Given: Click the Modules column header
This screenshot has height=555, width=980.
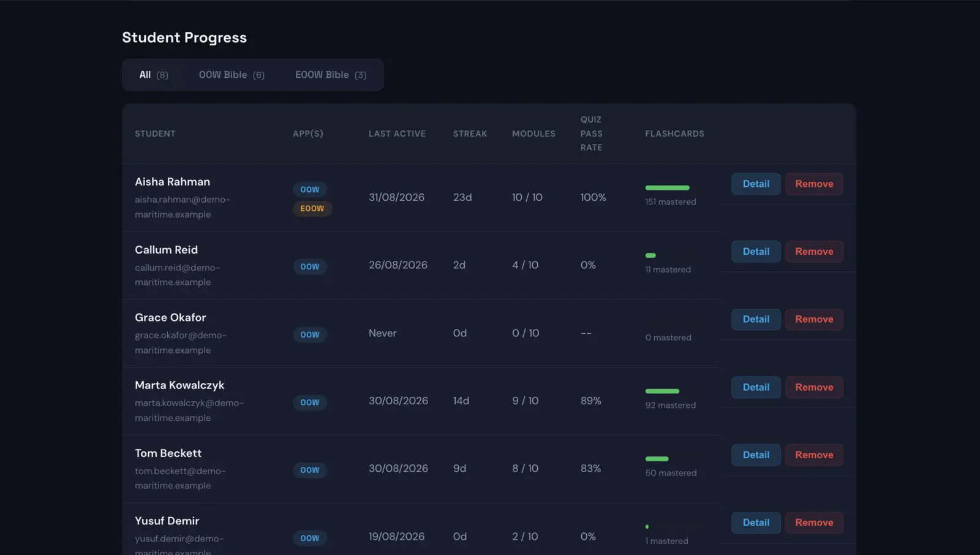Looking at the screenshot, I should click(533, 134).
